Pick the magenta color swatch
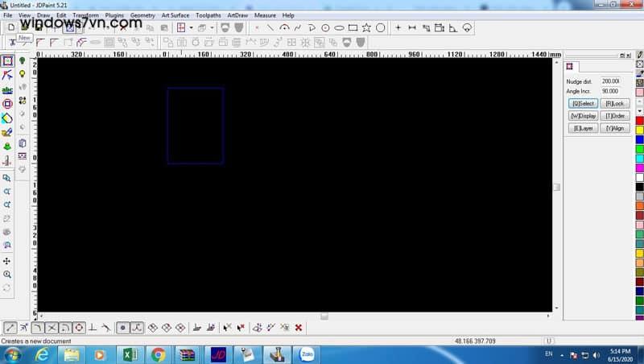The image size is (644, 364). click(x=639, y=168)
